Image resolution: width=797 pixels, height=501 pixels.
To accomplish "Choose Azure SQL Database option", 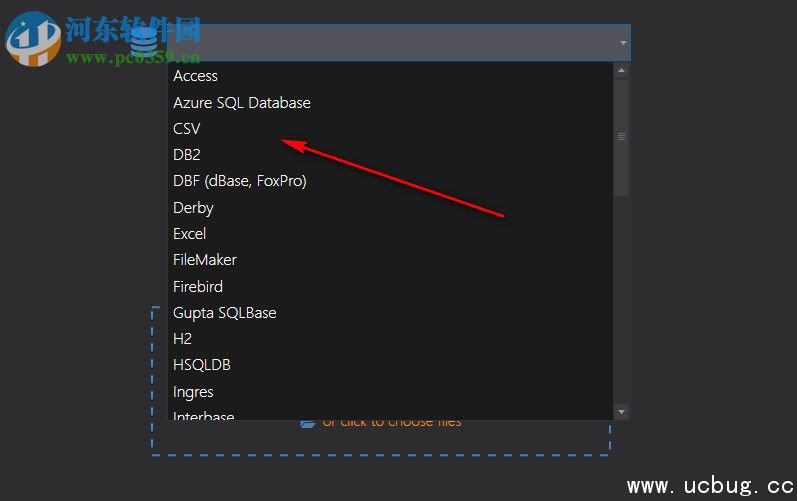I will [241, 103].
